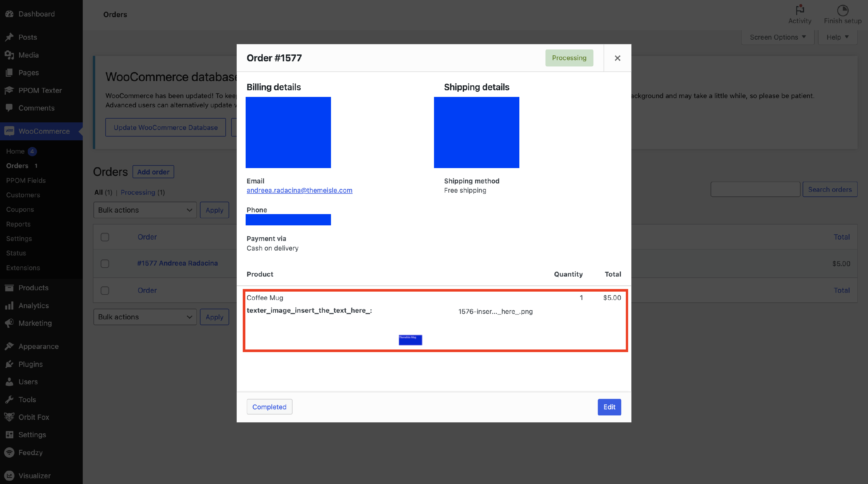The height and width of the screenshot is (484, 868).
Task: Mark order as Completed
Action: 269,407
